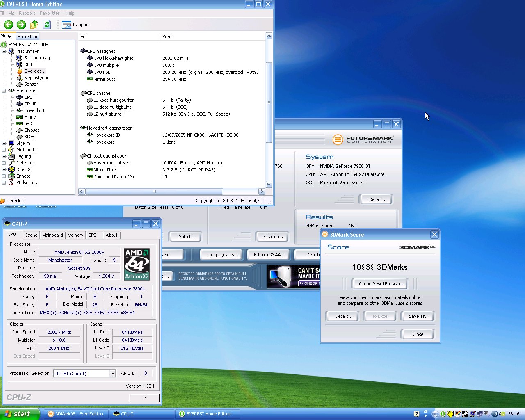Activate EVEREST Home Edition taskbar button
This screenshot has width=525, height=420.
pos(208,414)
